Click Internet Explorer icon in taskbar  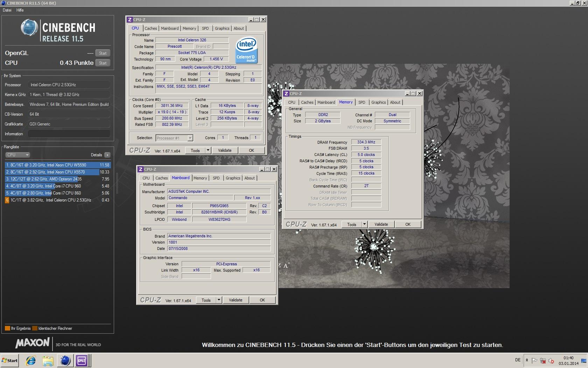(31, 360)
